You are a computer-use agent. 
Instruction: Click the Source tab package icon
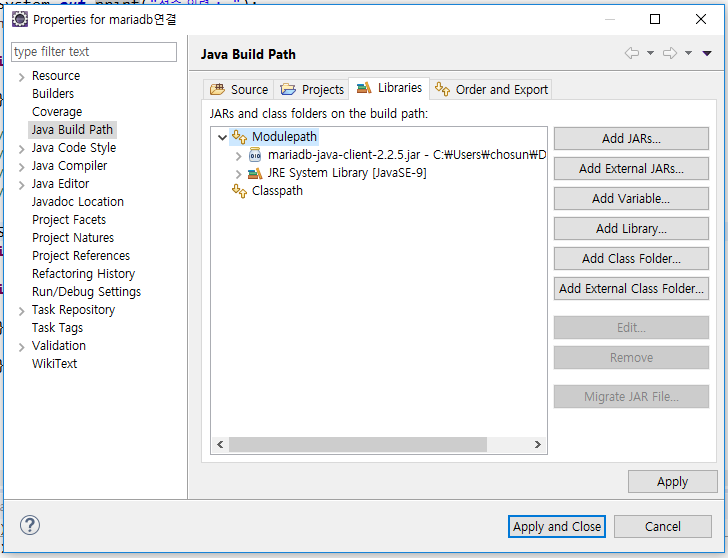tap(217, 89)
